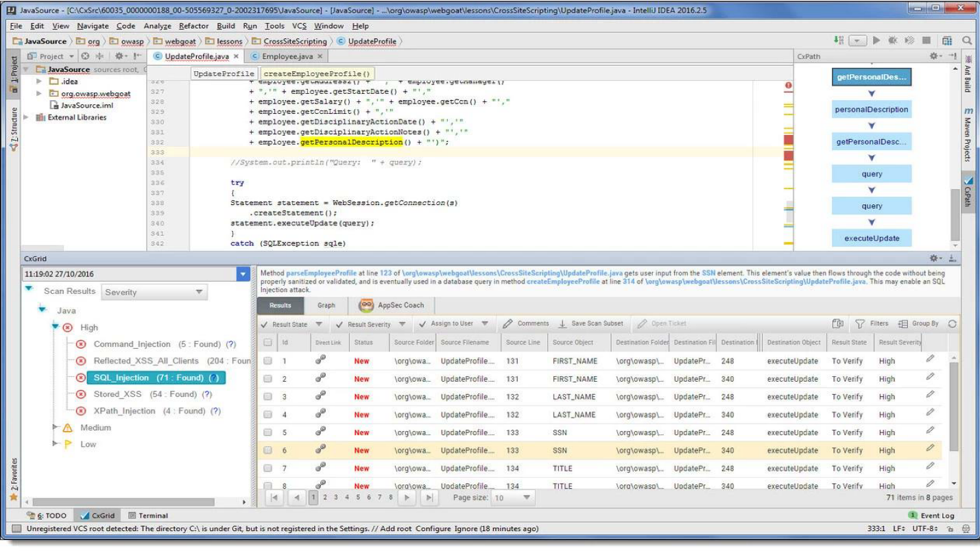Tick the checkbox for result row 3
The height and width of the screenshot is (551, 980).
point(268,397)
